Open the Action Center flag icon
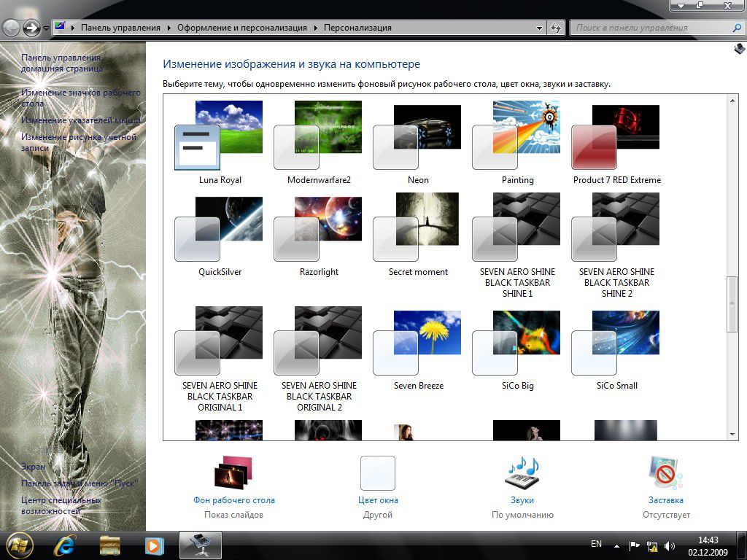 pyautogui.click(x=634, y=545)
